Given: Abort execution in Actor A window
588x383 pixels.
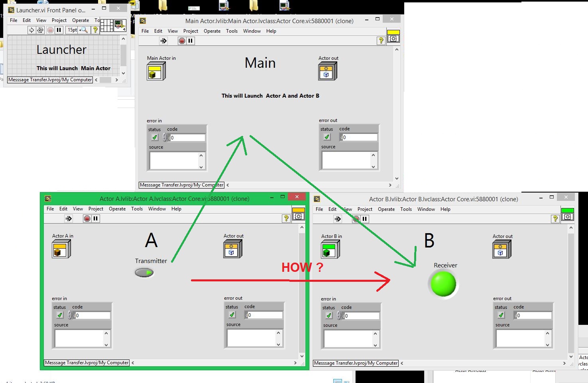Looking at the screenshot, I should point(87,218).
